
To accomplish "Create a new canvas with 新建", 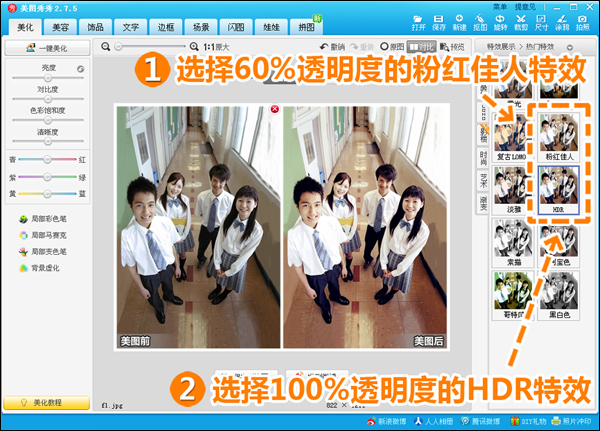I will pyautogui.click(x=460, y=23).
